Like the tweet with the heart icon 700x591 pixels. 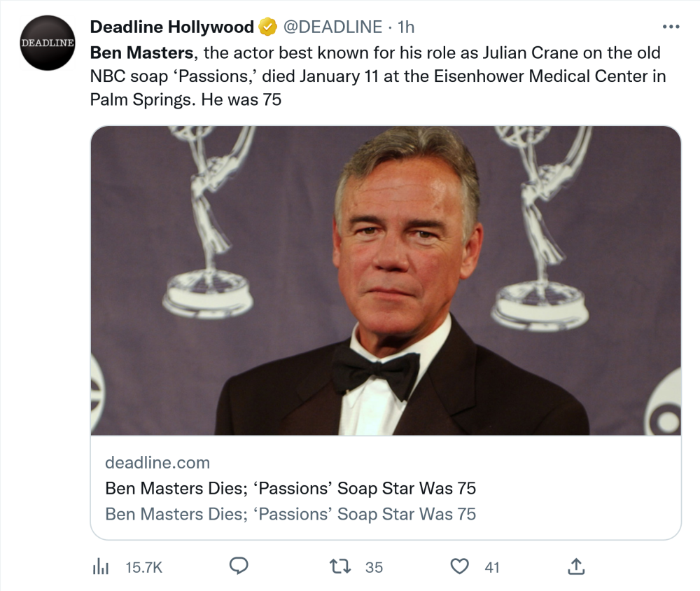click(459, 566)
